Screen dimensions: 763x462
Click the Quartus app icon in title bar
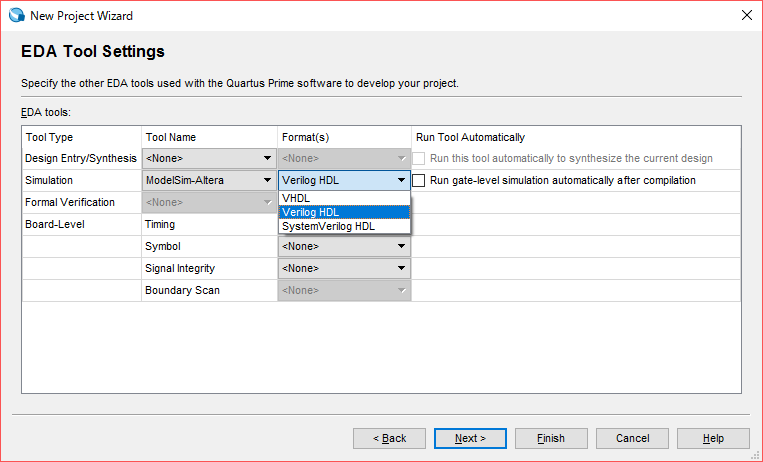coord(17,16)
